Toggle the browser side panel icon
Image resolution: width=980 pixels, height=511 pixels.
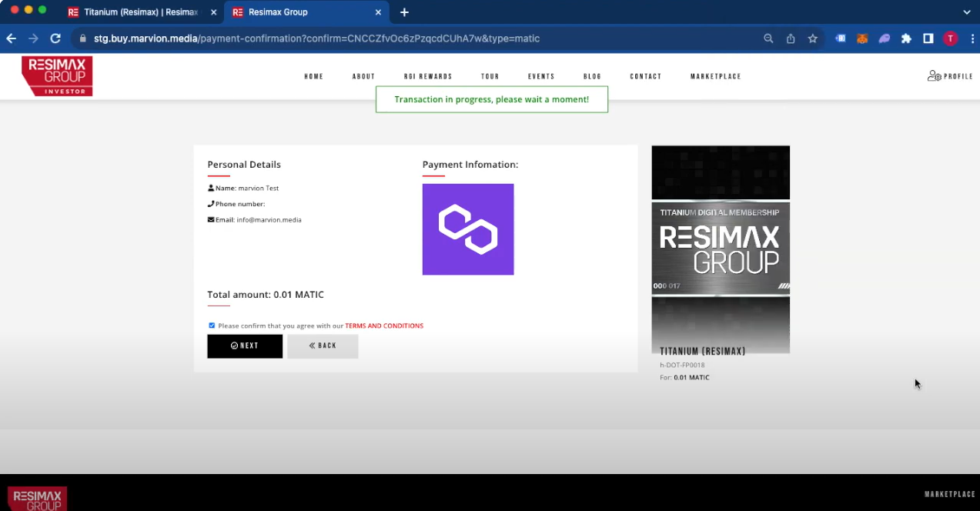coord(928,38)
